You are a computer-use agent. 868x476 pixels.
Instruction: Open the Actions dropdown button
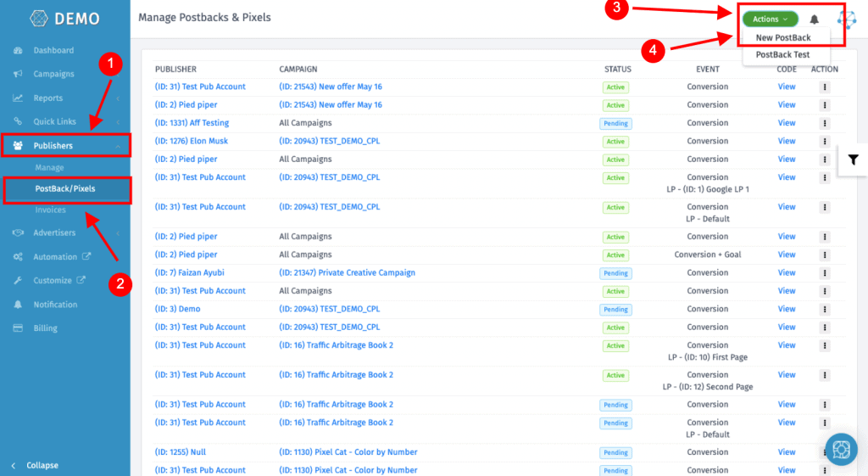coord(770,19)
